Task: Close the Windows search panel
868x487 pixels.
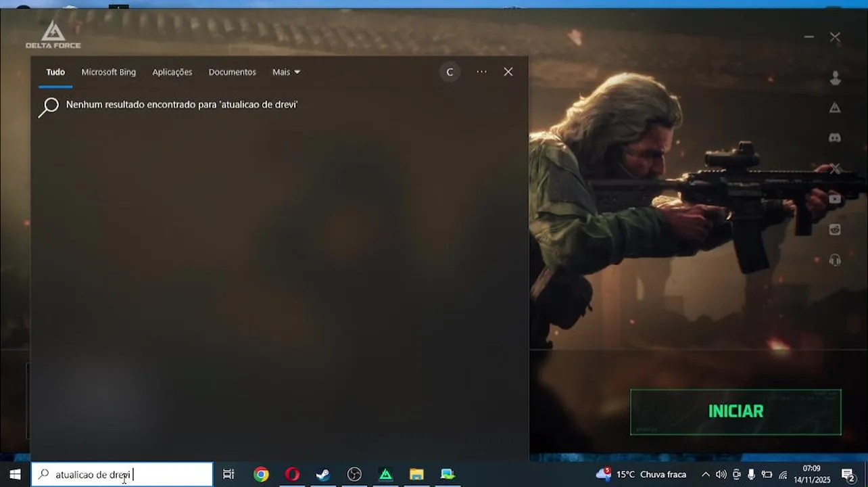Action: click(x=508, y=72)
